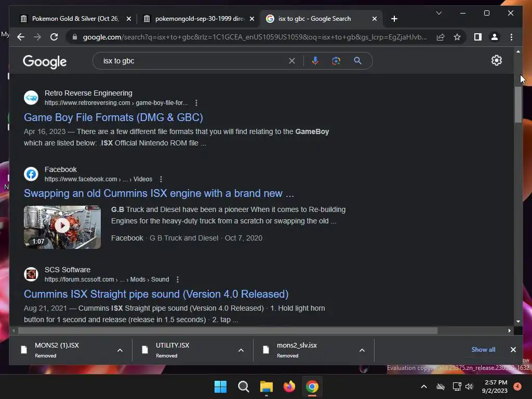Click the scroll right arrow
The image size is (532, 399).
(509, 330)
